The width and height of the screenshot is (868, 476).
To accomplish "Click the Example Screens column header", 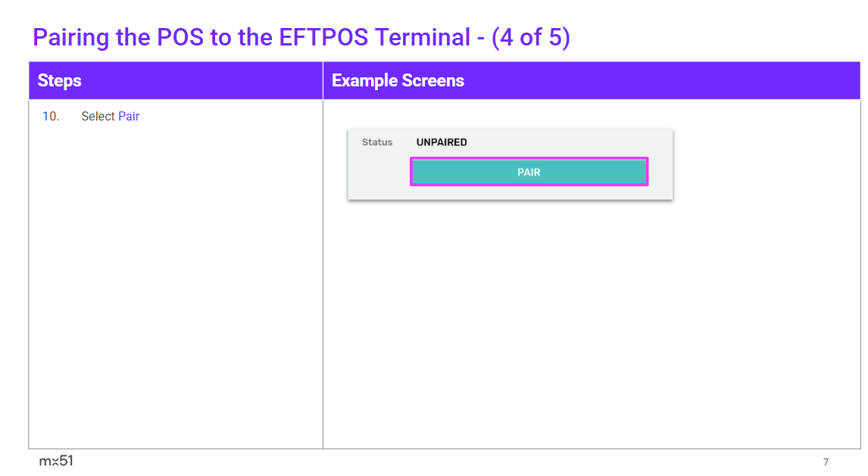I will point(398,81).
